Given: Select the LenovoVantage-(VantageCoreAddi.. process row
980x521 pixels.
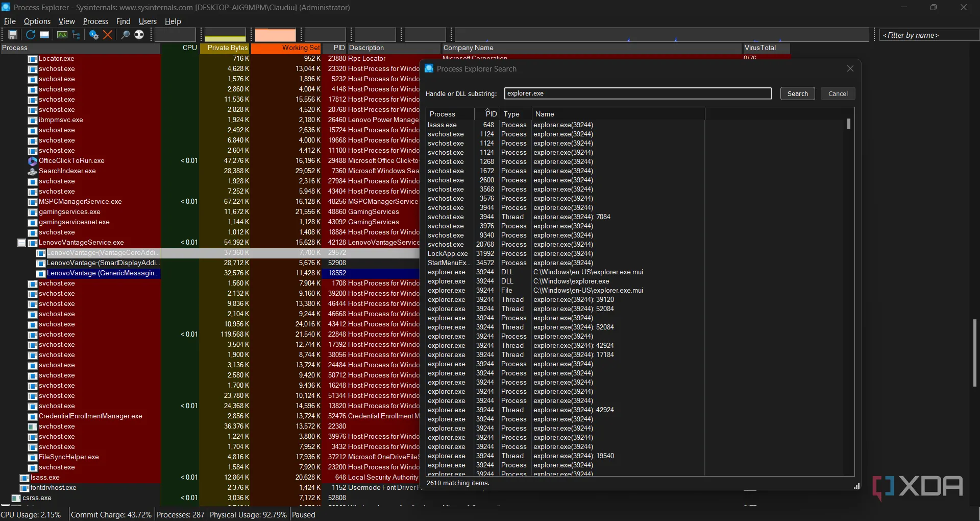Looking at the screenshot, I should click(x=227, y=253).
